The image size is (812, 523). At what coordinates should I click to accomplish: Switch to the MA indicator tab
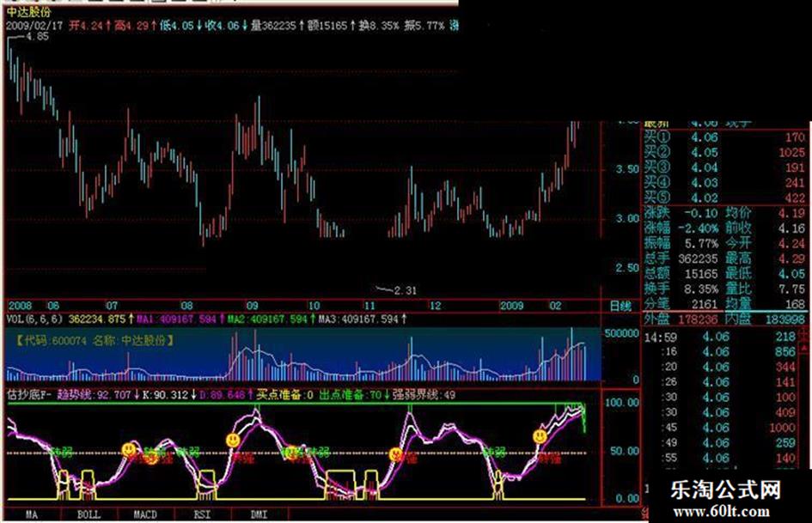coord(32,514)
